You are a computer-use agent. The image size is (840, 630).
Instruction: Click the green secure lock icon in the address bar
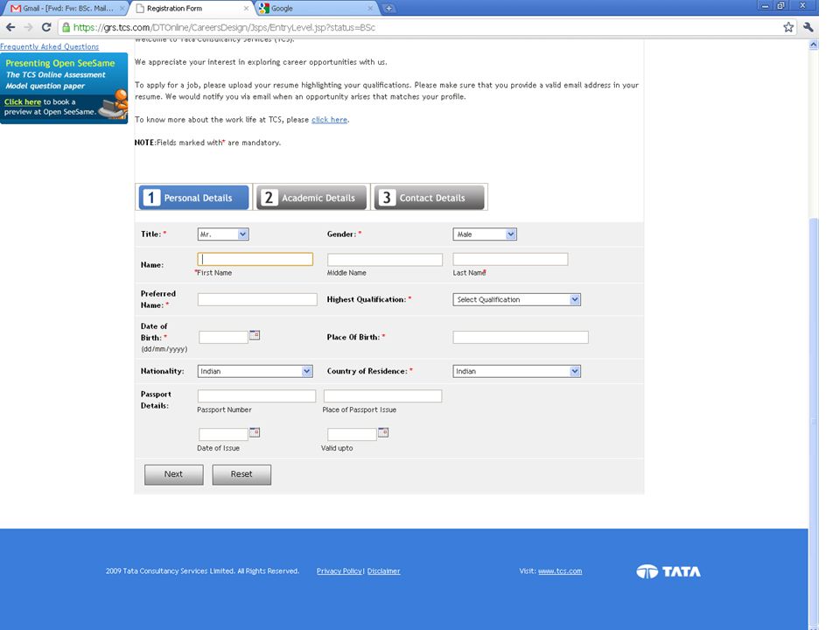coord(66,27)
